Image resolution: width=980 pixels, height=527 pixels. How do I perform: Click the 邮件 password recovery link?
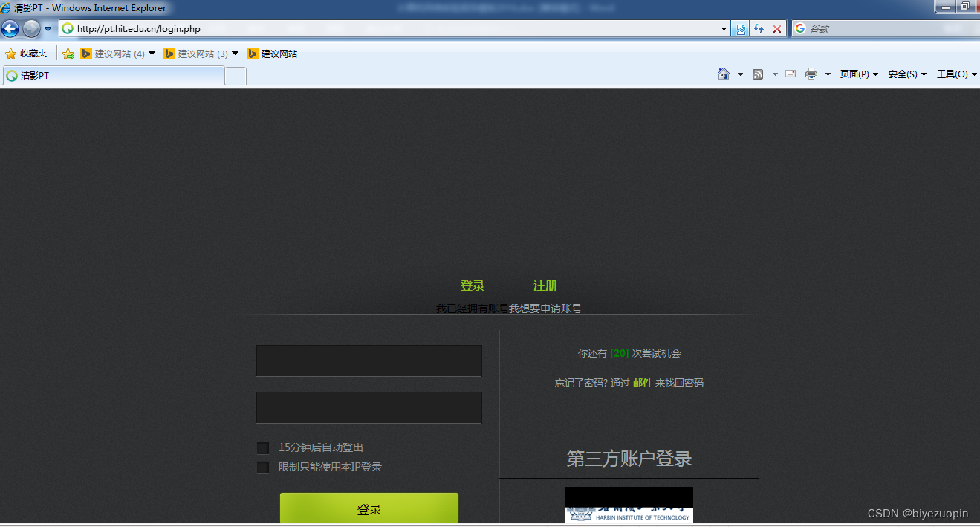(x=643, y=382)
